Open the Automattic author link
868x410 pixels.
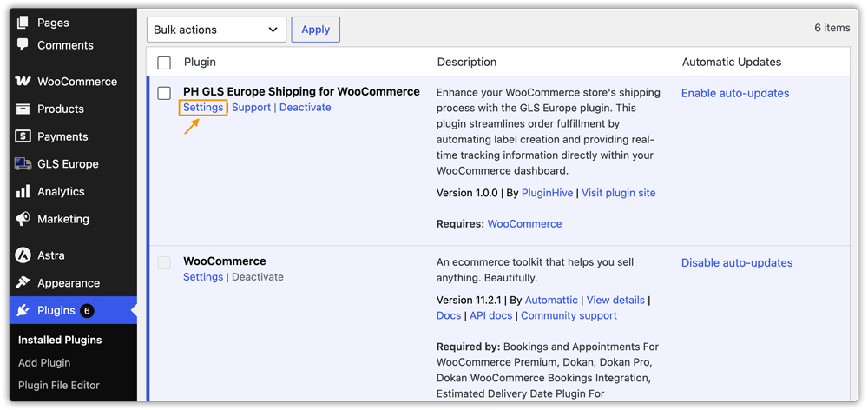click(551, 300)
